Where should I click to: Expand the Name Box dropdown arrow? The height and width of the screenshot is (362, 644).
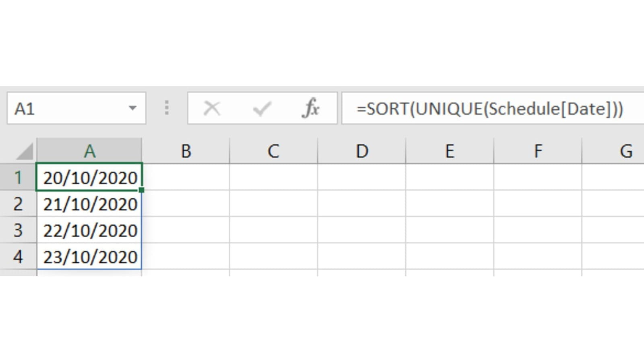pyautogui.click(x=132, y=108)
